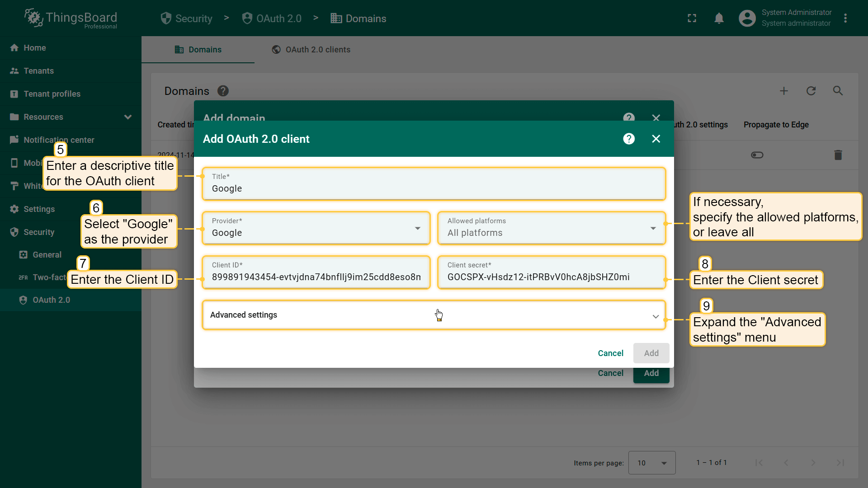
Task: Open the items per page dropdown
Action: click(x=652, y=463)
